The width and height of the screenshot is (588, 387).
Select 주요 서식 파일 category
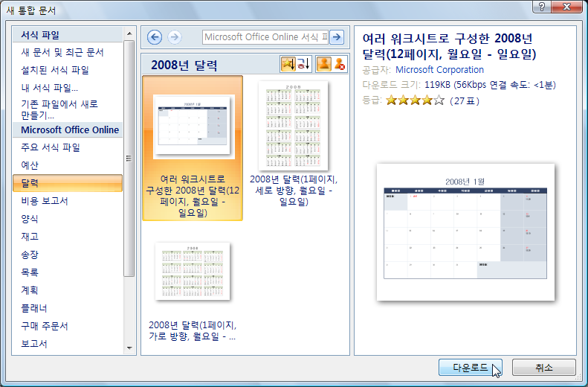pyautogui.click(x=51, y=147)
